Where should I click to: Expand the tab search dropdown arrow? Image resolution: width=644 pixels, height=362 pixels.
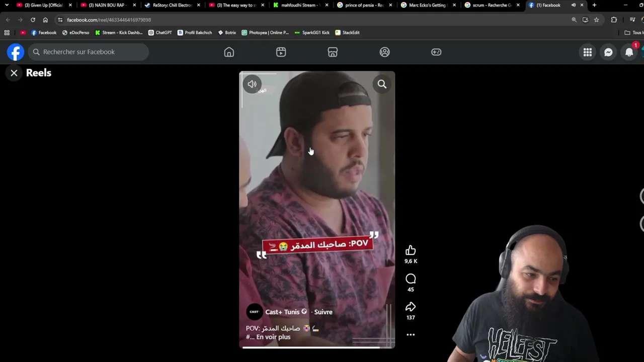click(7, 5)
